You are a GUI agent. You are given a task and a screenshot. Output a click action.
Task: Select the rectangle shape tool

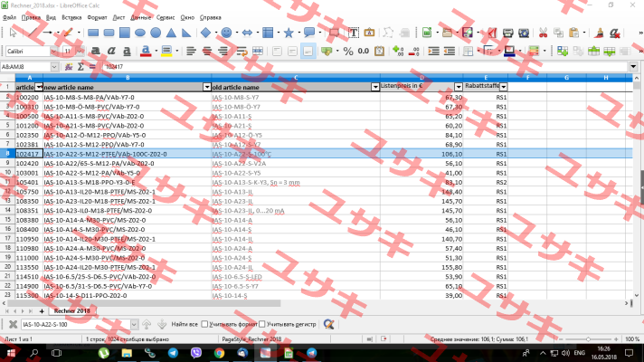93,33
